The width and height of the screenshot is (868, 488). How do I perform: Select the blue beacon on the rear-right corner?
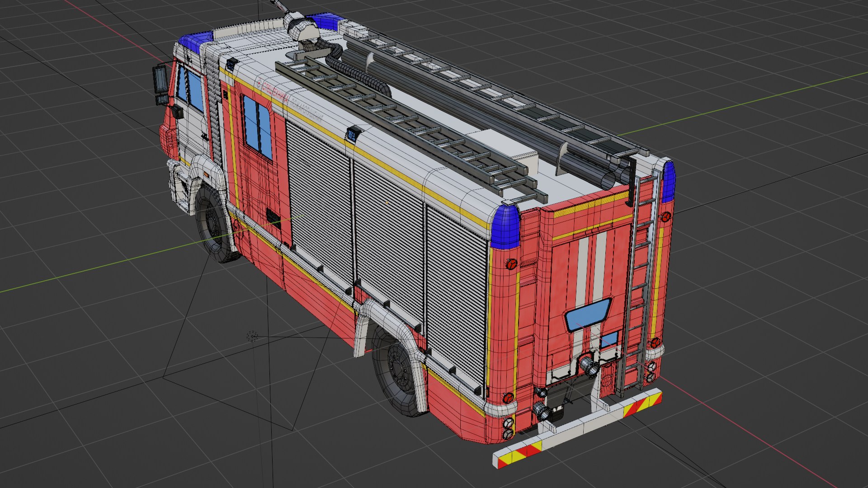tap(668, 181)
